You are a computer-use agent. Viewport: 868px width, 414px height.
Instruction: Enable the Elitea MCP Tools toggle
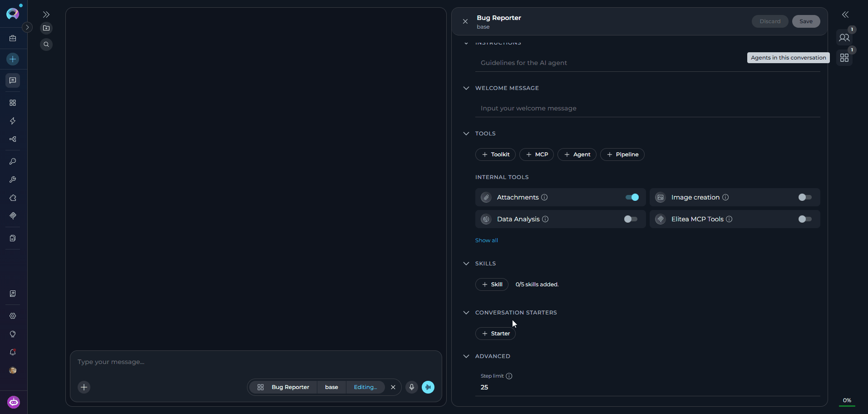[805, 219]
